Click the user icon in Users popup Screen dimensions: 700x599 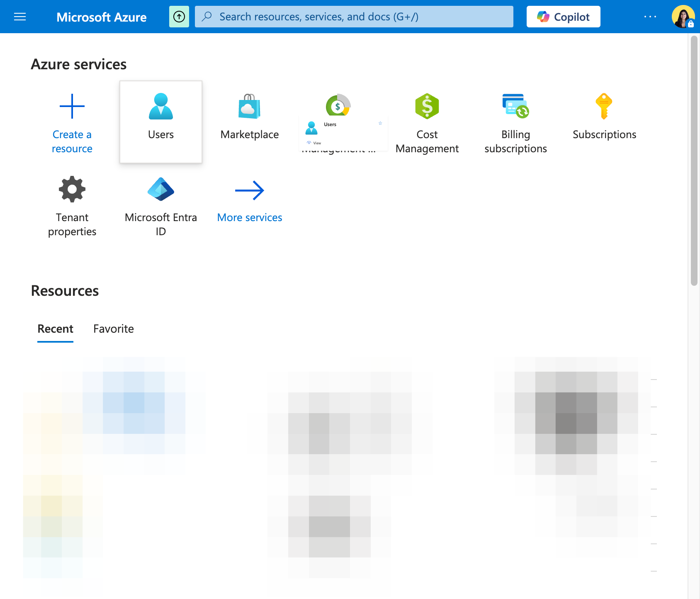[x=311, y=128]
